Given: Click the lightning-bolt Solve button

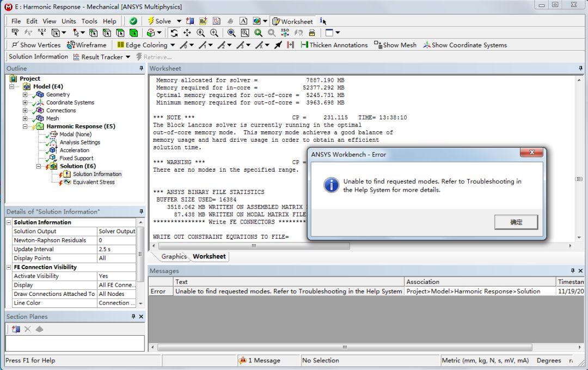Looking at the screenshot, I should pos(160,21).
